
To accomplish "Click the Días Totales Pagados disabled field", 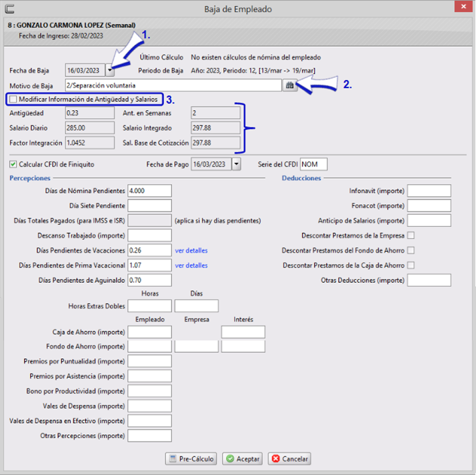I will (x=149, y=221).
